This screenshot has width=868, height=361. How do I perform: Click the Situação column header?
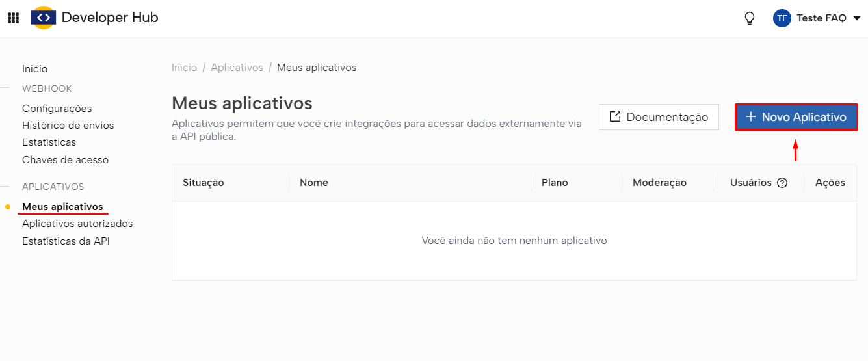203,183
